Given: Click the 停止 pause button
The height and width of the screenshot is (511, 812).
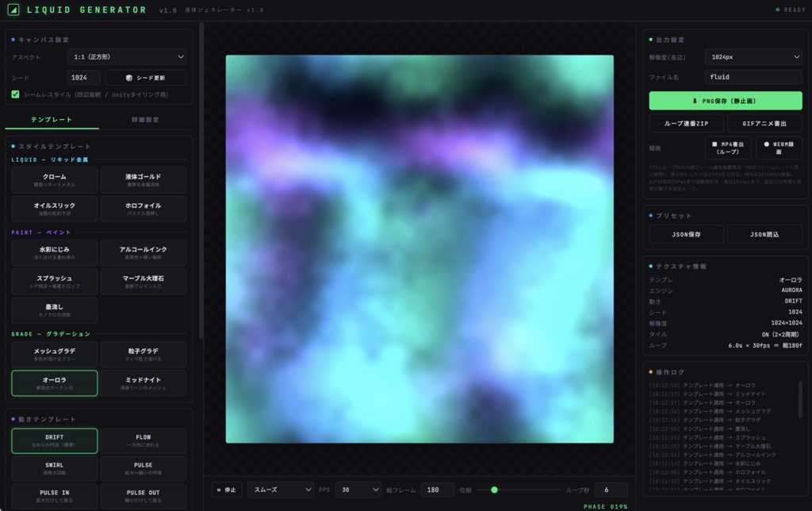Looking at the screenshot, I should coord(227,490).
